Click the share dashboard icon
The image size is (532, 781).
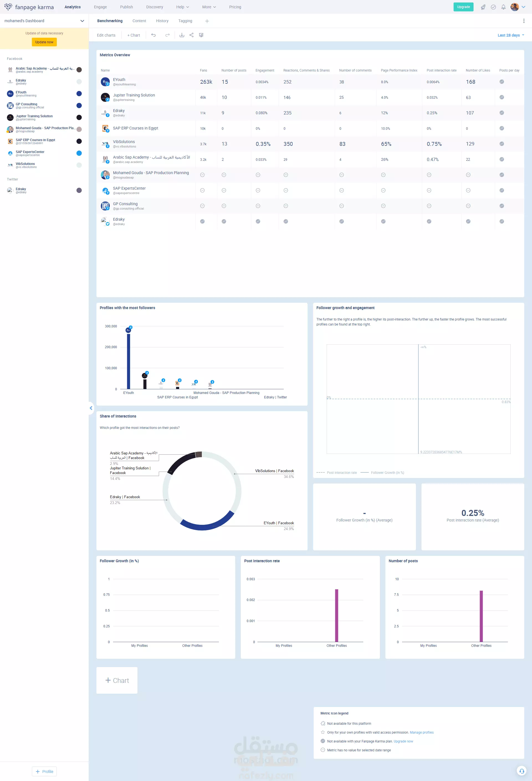(191, 35)
